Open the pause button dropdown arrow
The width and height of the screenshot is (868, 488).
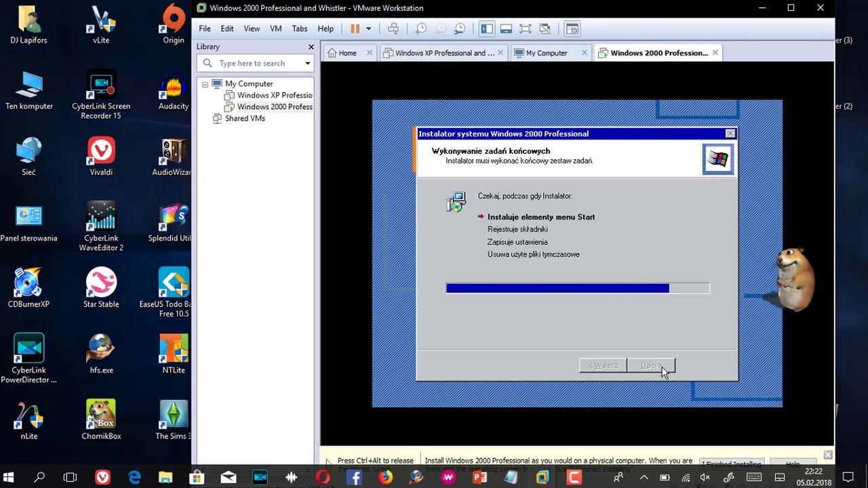368,28
